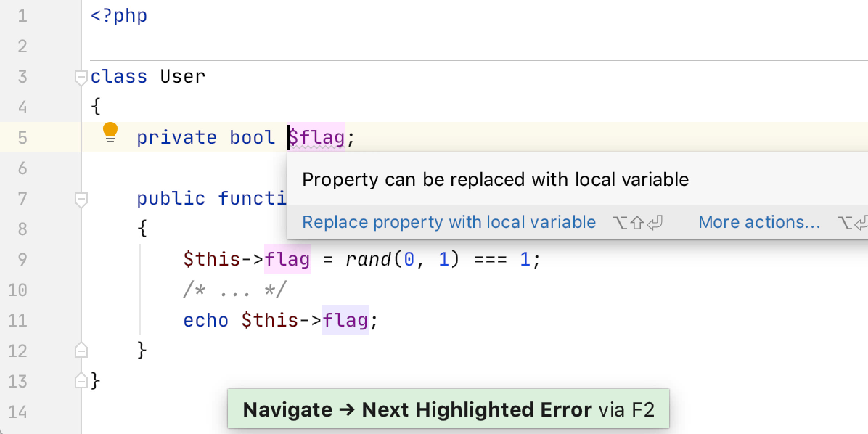This screenshot has width=868, height=434.
Task: Click the flag usage on line 9
Action: pyautogui.click(x=287, y=259)
